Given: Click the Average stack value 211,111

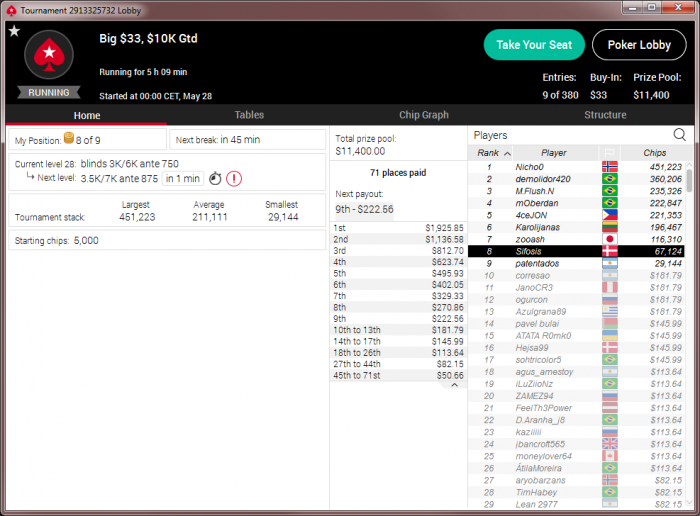Looking at the screenshot, I should [x=209, y=217].
